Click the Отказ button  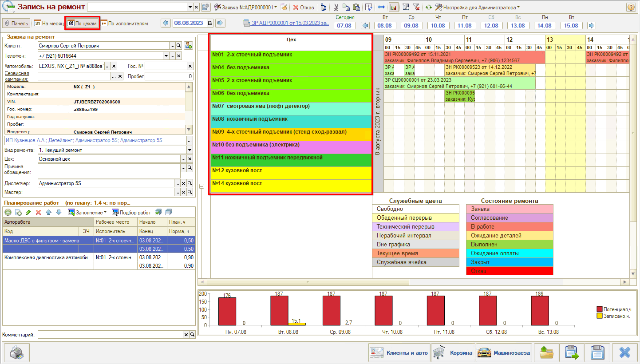click(x=304, y=7)
